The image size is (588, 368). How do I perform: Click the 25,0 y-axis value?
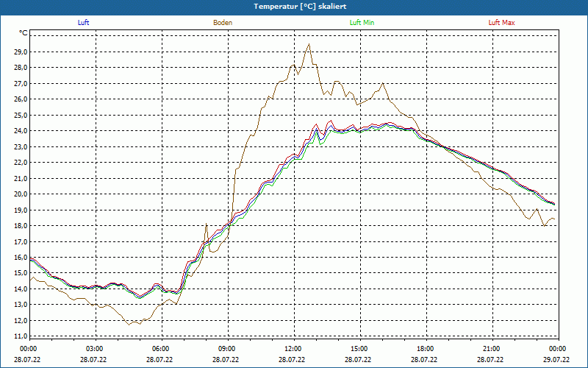pyautogui.click(x=21, y=115)
